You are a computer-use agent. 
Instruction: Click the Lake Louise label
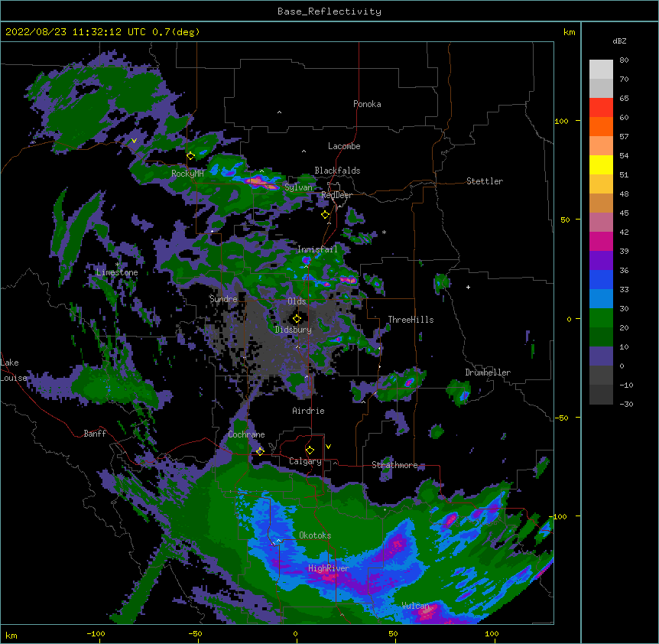[12, 370]
